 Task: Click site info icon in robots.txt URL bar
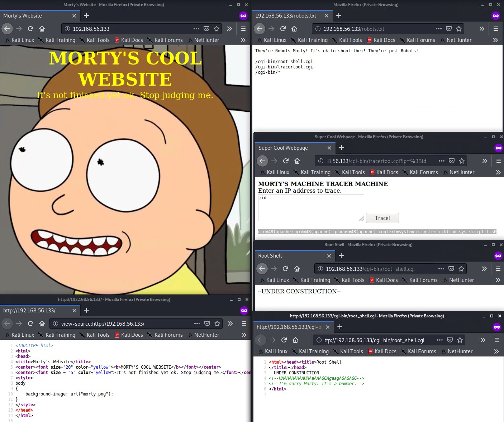pyautogui.click(x=318, y=29)
